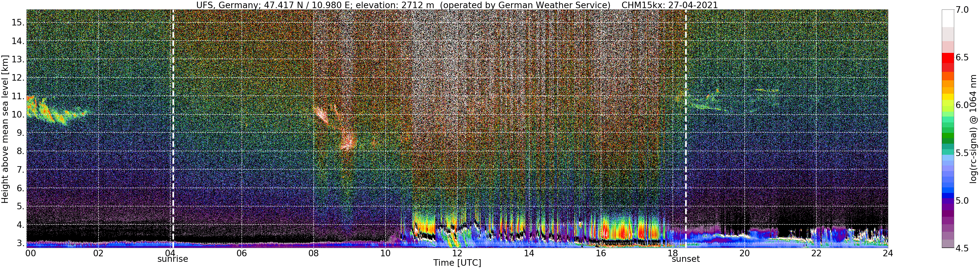Click the '4.5' colorbar tick value
The width and height of the screenshot is (980, 269).
coord(962,248)
